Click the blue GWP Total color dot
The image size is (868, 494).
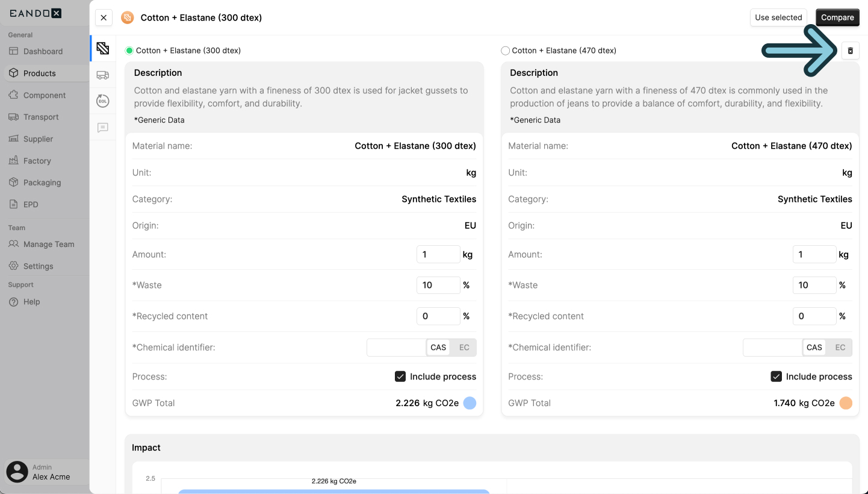[470, 403]
